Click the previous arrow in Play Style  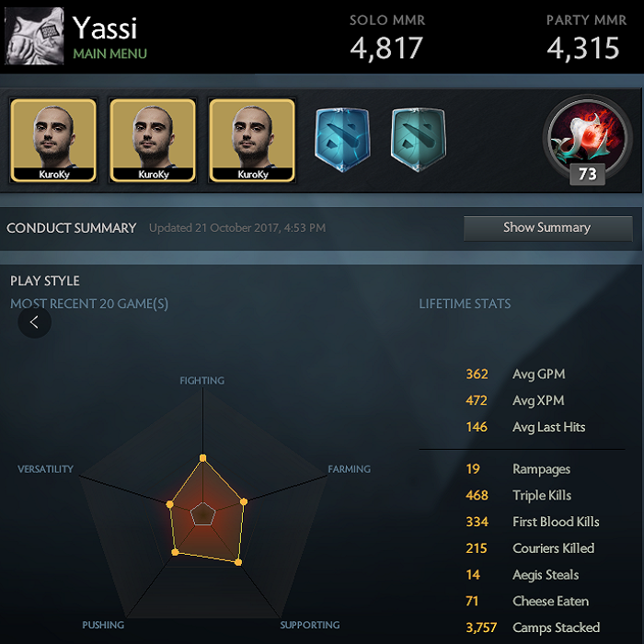[x=35, y=322]
